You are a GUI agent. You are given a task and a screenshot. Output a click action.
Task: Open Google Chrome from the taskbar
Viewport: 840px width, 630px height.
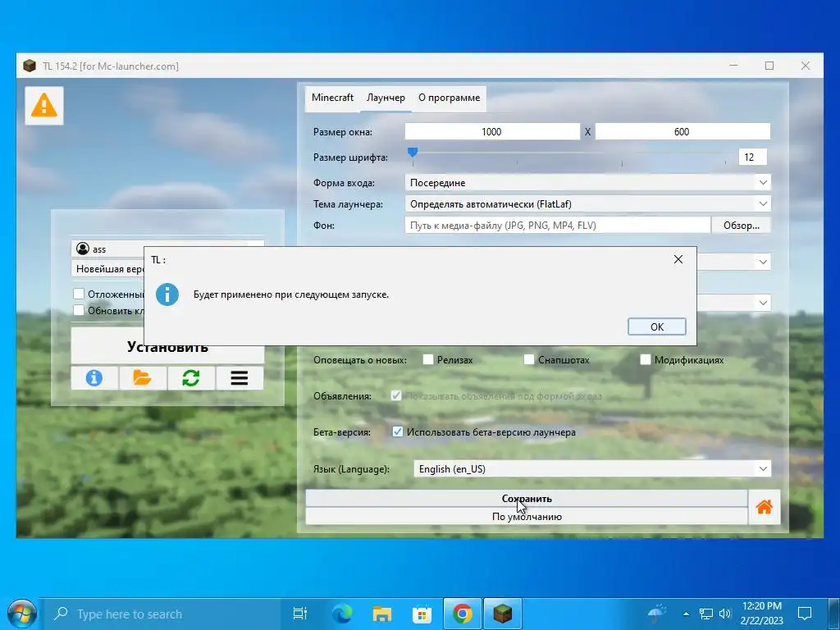click(463, 614)
